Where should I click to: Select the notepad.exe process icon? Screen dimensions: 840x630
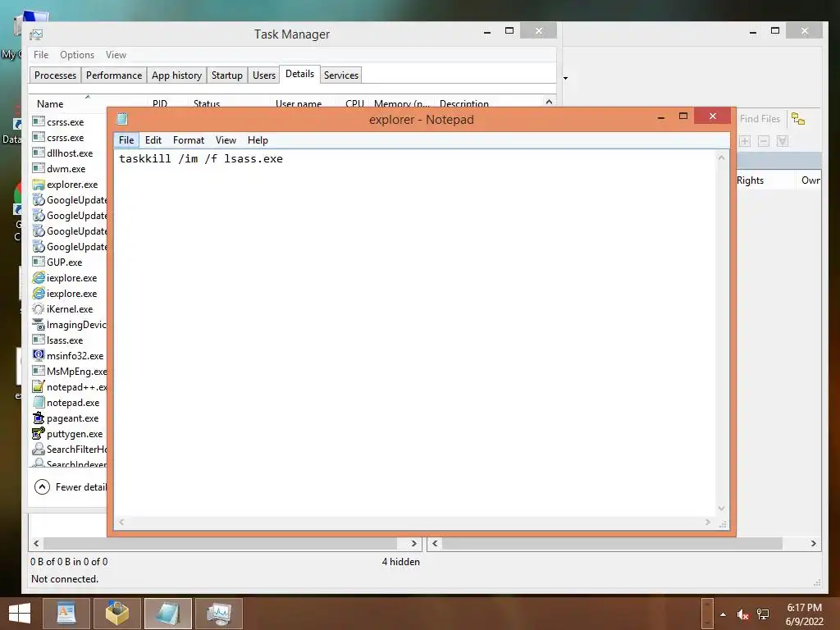pos(38,402)
